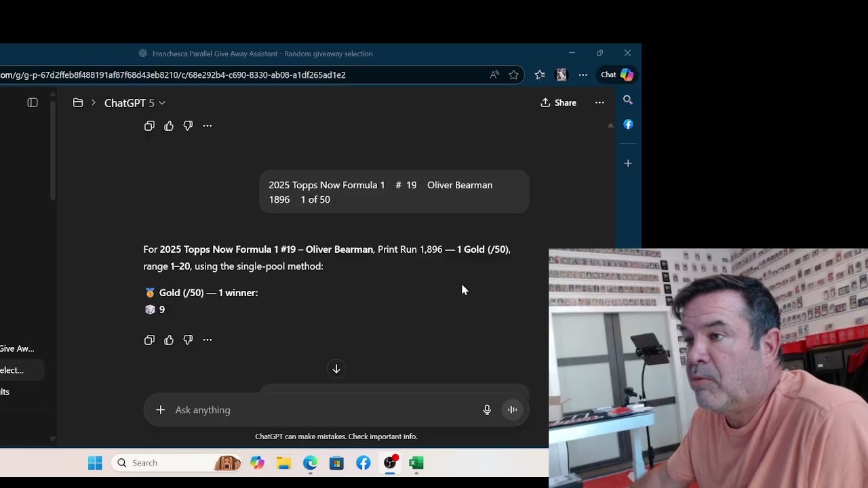This screenshot has width=868, height=488.
Task: Copy the upper response using copy icon
Action: (x=149, y=125)
